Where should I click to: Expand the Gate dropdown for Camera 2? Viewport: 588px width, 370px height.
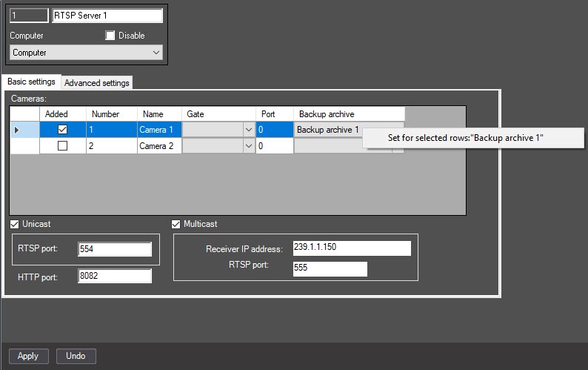point(249,146)
